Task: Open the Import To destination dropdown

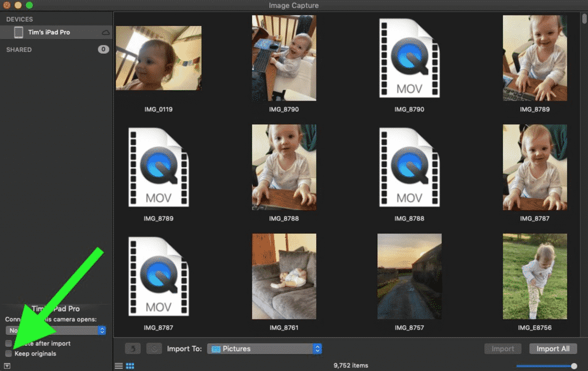Action: (317, 349)
